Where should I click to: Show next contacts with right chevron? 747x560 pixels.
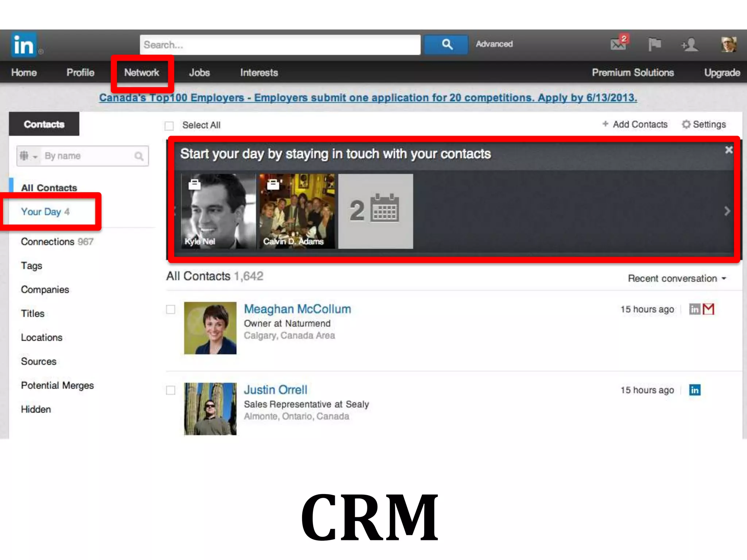[x=727, y=211]
